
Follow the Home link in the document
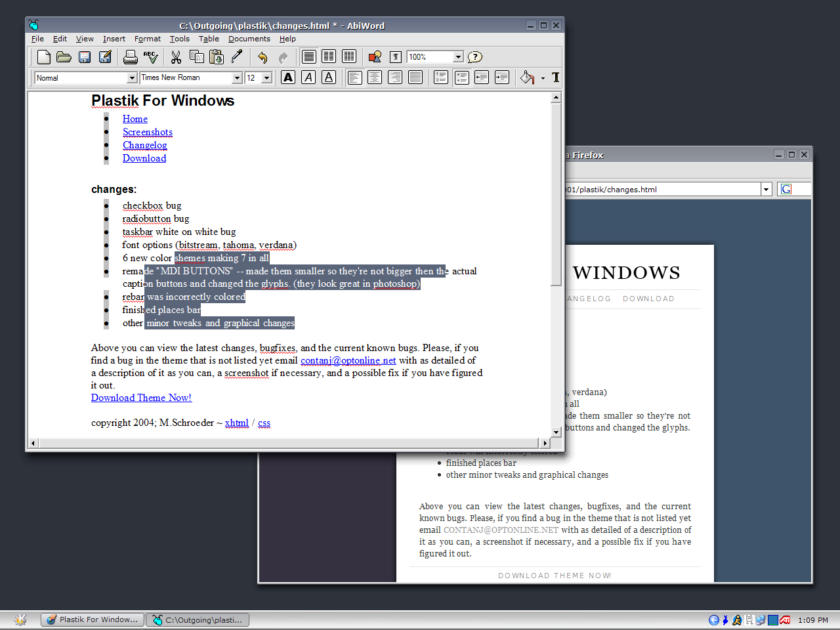click(x=135, y=119)
